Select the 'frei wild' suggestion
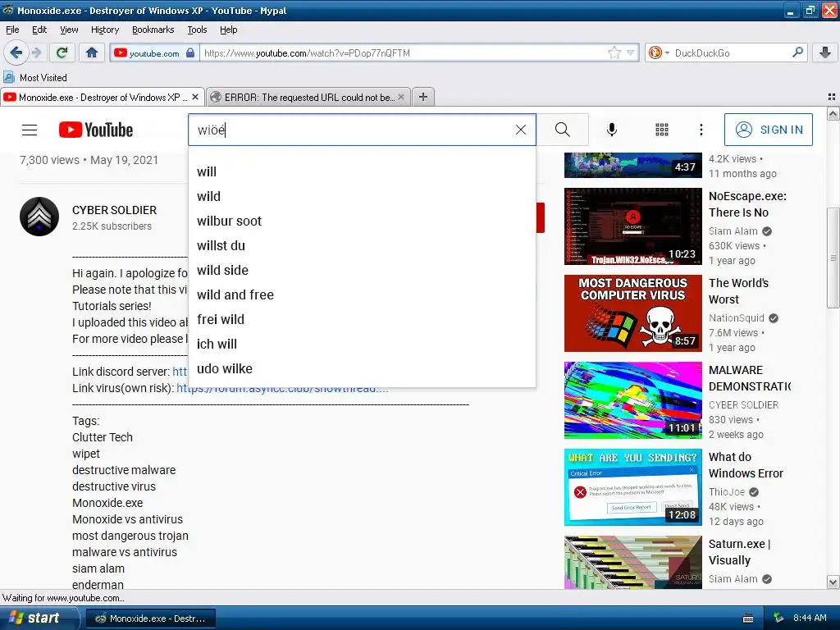The width and height of the screenshot is (840, 630). (362, 320)
